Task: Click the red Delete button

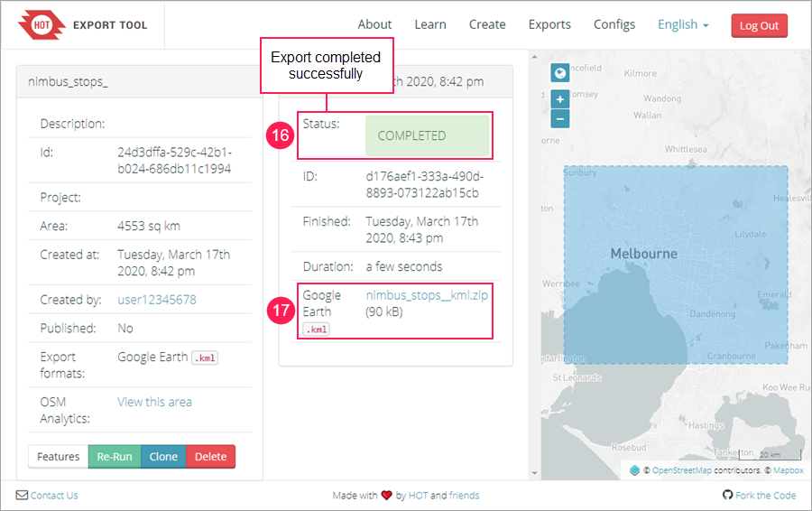Action: tap(211, 457)
